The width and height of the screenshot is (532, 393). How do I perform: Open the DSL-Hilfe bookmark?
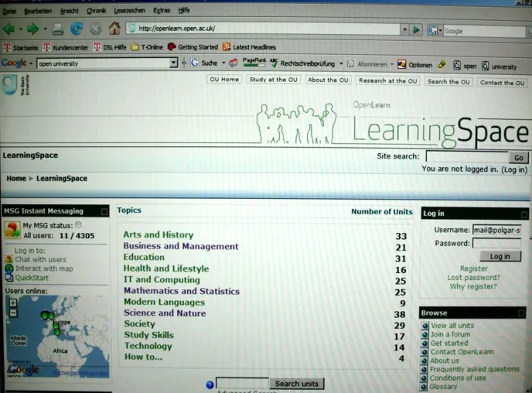click(110, 47)
